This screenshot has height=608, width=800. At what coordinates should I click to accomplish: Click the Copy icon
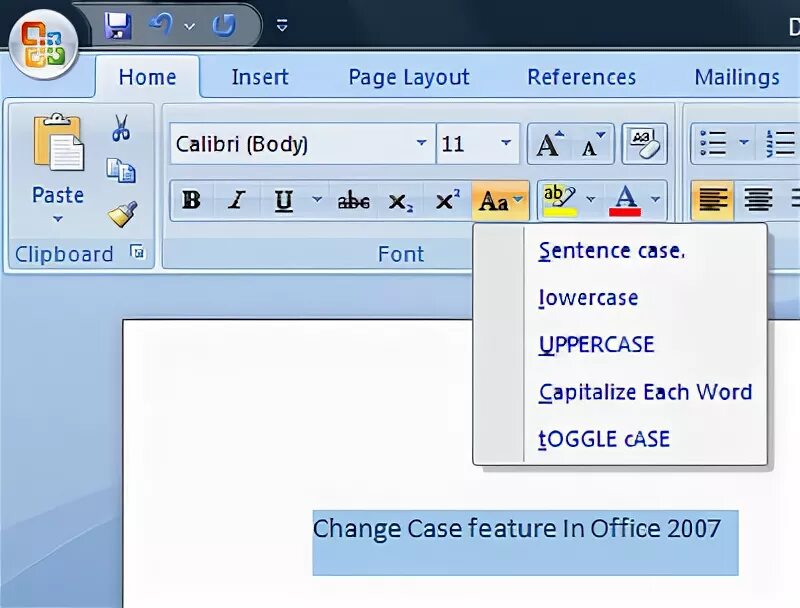point(121,170)
